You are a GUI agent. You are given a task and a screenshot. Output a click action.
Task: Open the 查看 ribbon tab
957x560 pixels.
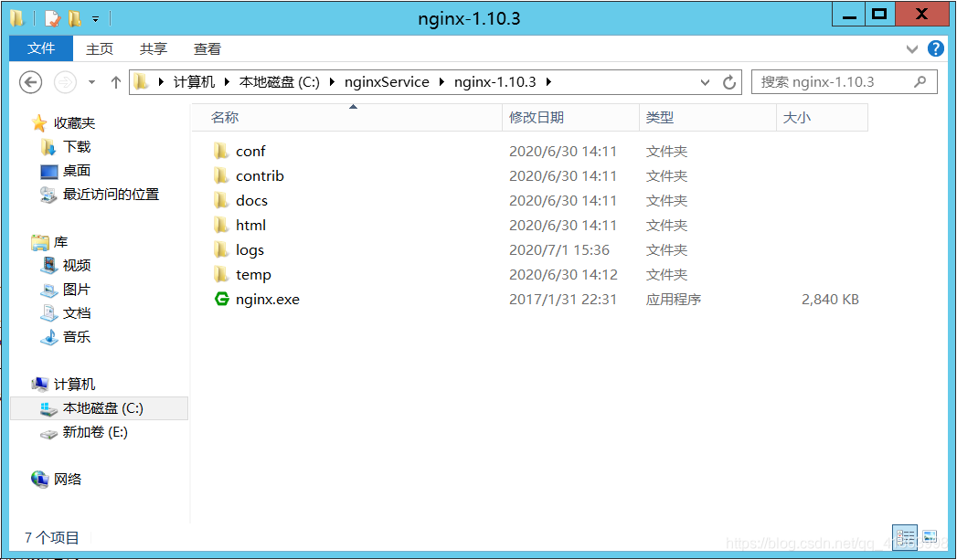207,48
